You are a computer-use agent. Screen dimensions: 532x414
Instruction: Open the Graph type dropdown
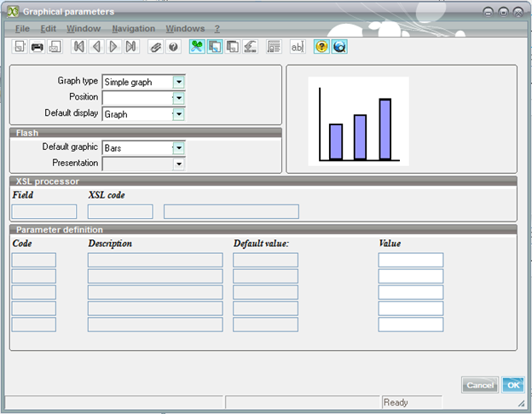coord(179,82)
